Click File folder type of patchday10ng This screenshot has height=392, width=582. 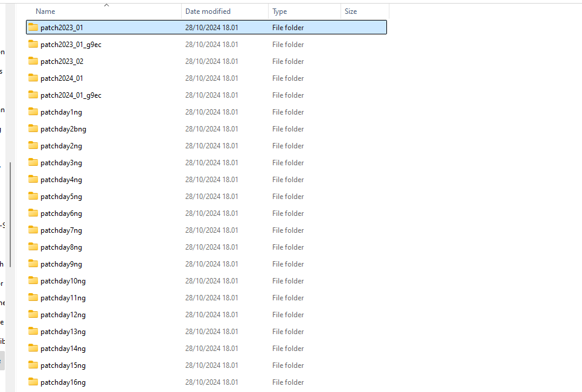[288, 281]
